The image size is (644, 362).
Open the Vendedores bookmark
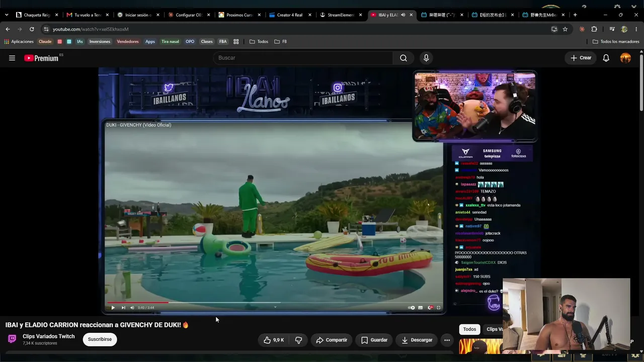[x=128, y=41]
